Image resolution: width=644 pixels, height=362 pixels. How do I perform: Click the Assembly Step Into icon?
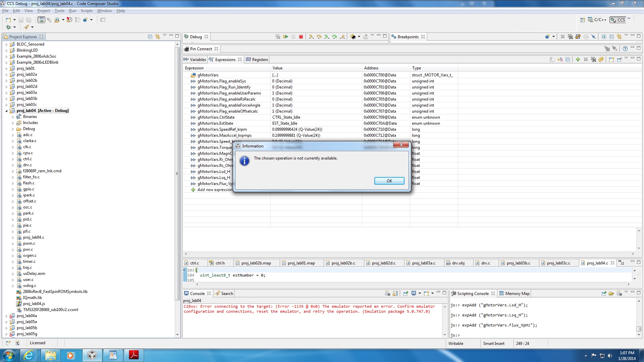326,37
